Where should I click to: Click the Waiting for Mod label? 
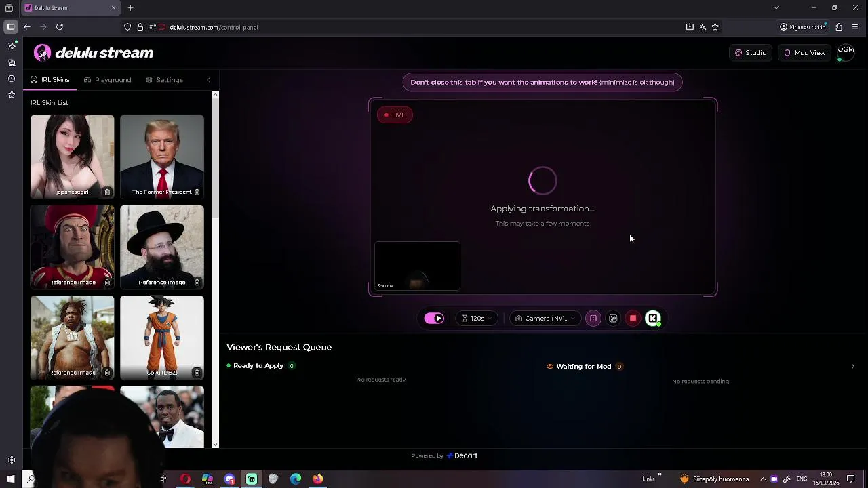tap(583, 367)
